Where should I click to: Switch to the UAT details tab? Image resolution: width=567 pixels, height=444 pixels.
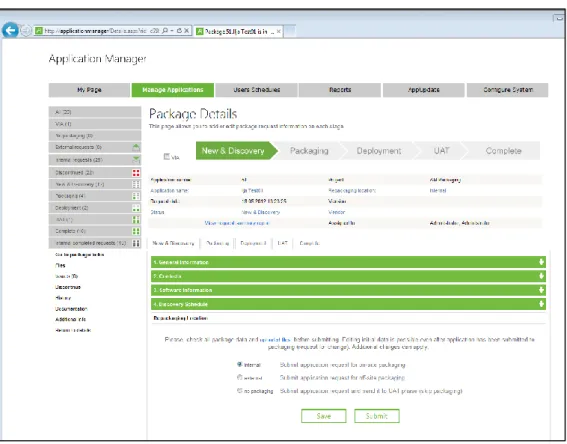click(282, 243)
